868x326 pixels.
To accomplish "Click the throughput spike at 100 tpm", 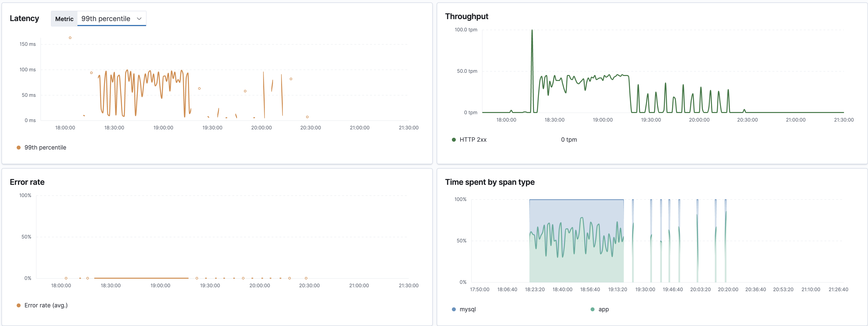I will (532, 30).
